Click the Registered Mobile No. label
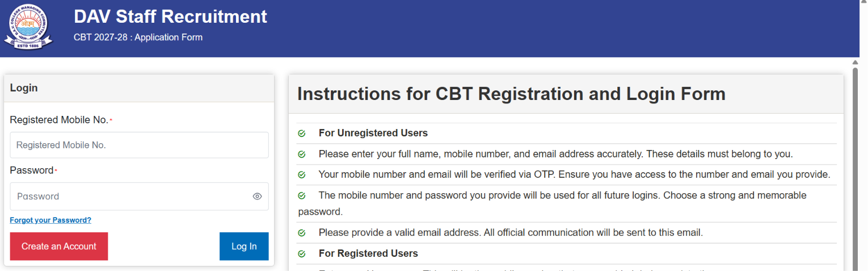 click(59, 120)
